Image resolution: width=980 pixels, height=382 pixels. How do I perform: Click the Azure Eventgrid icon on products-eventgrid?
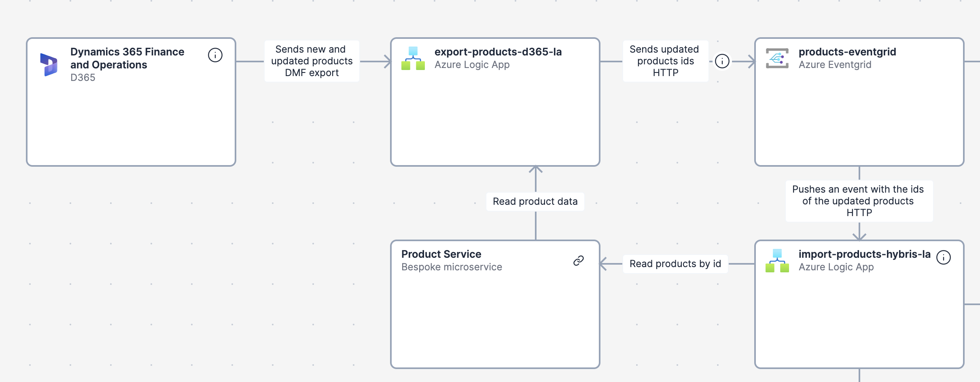(x=777, y=59)
